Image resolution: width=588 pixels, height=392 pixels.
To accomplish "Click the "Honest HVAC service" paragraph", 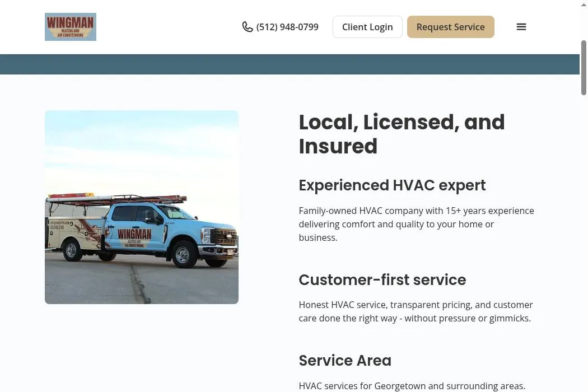I will (416, 311).
